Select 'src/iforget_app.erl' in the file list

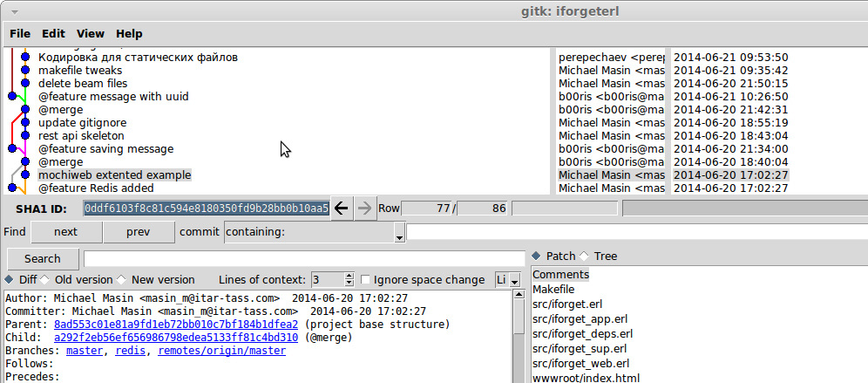point(580,319)
